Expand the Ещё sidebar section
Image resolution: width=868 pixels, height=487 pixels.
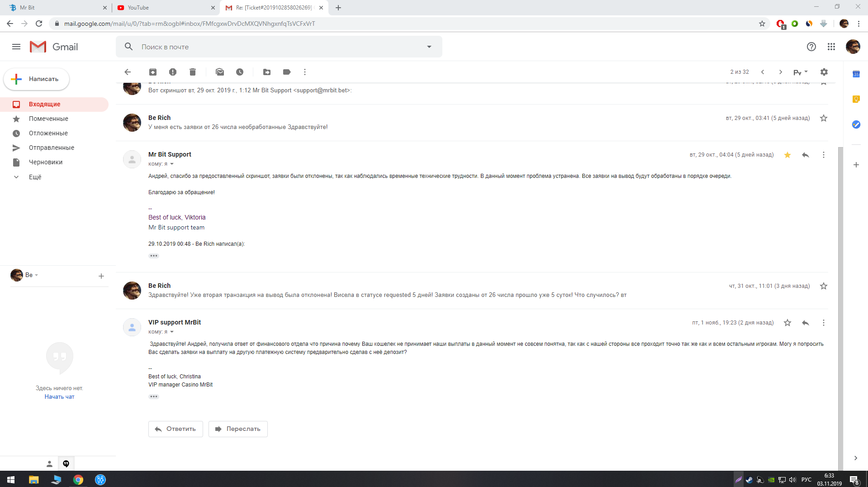pyautogui.click(x=35, y=177)
